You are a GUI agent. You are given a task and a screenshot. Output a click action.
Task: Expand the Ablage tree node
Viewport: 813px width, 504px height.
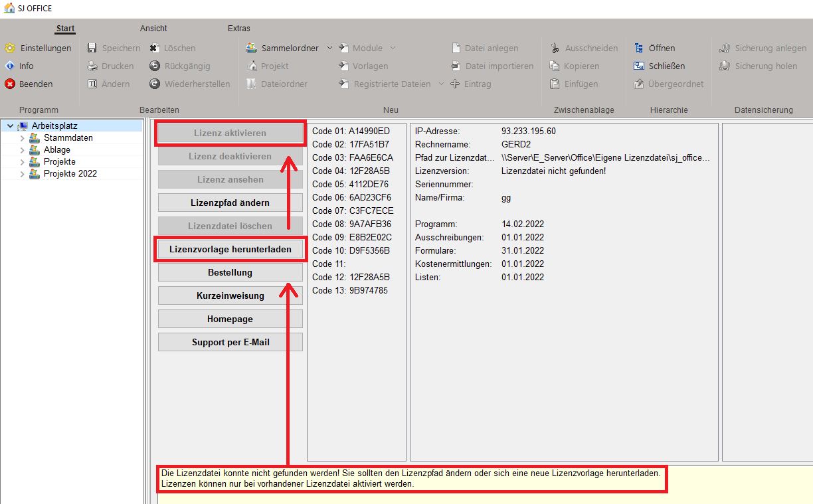pos(22,150)
